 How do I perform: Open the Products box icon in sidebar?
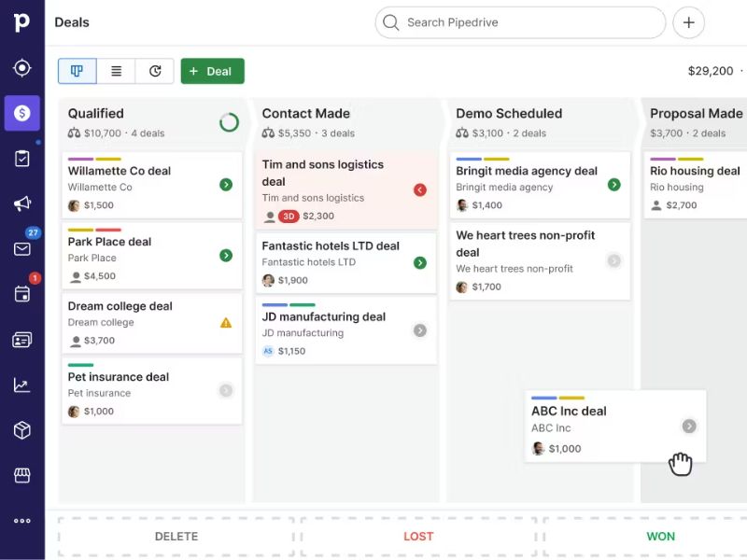tap(21, 430)
